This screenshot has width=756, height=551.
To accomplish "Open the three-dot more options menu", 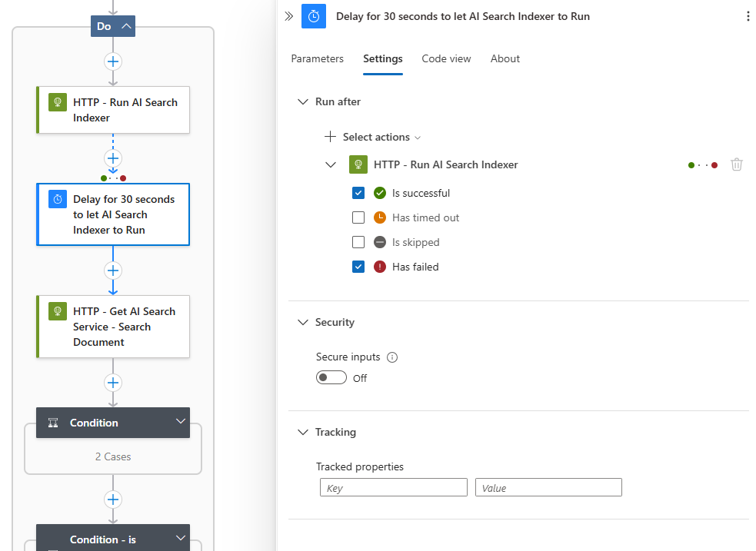I will (x=748, y=16).
